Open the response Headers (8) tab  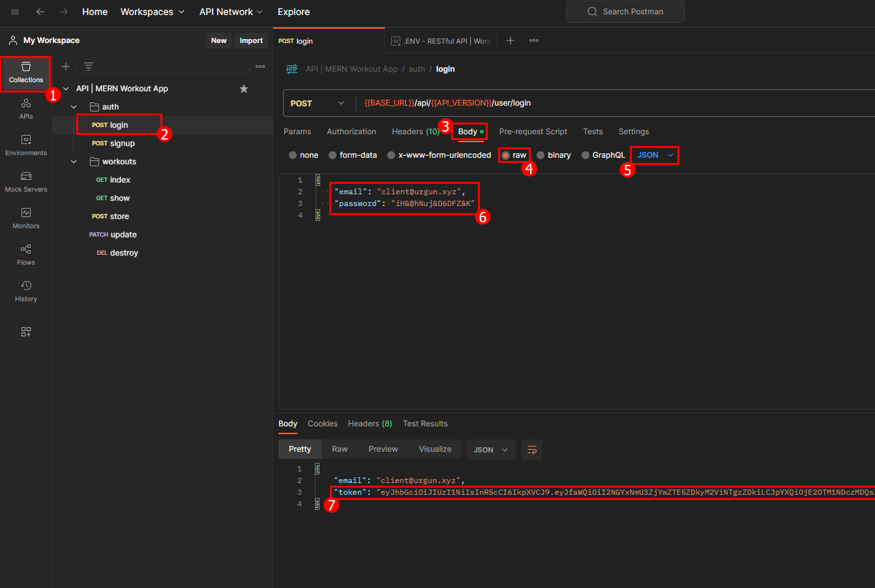(x=370, y=424)
